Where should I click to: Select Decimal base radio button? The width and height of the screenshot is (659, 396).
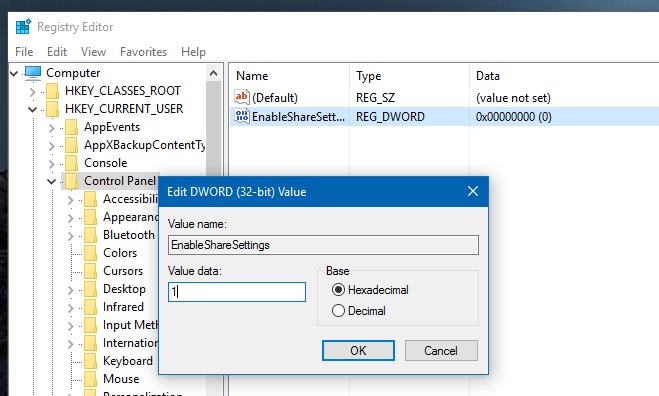click(338, 311)
